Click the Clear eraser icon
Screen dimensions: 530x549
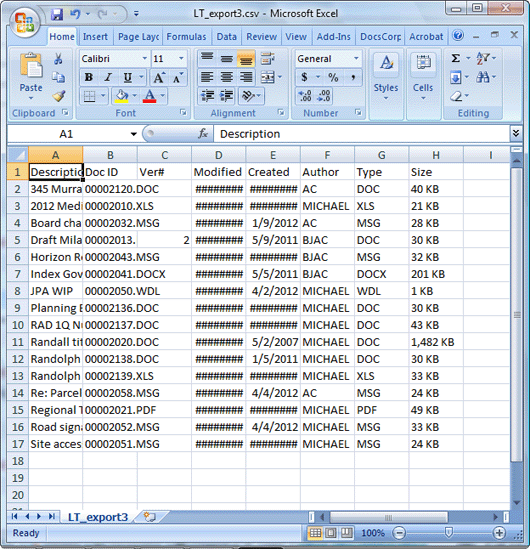tap(455, 96)
